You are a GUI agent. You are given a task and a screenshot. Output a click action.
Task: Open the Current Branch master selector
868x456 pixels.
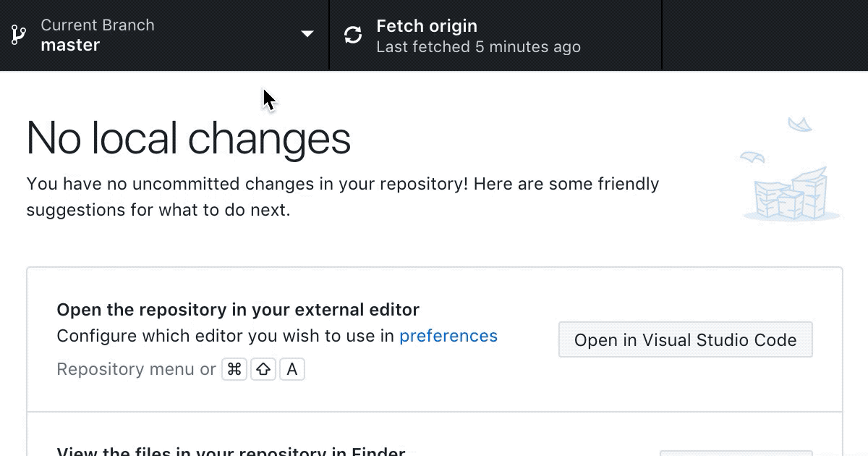click(x=164, y=35)
